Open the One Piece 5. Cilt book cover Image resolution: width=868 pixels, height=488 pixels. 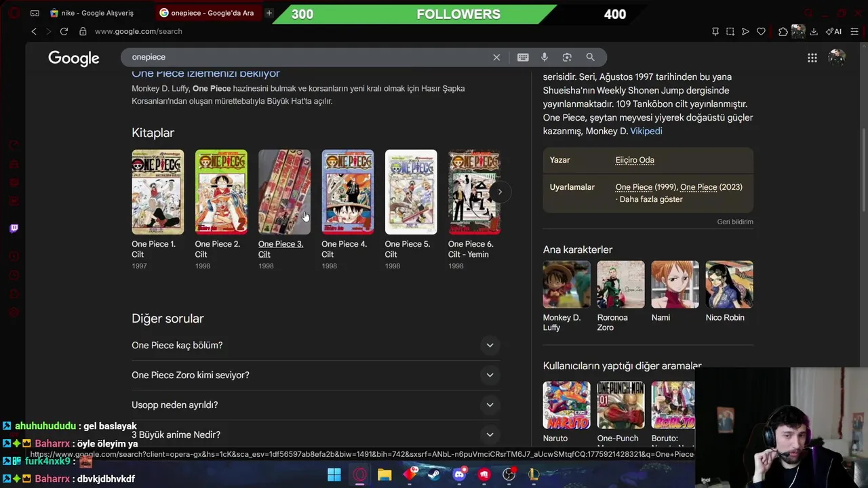click(411, 192)
